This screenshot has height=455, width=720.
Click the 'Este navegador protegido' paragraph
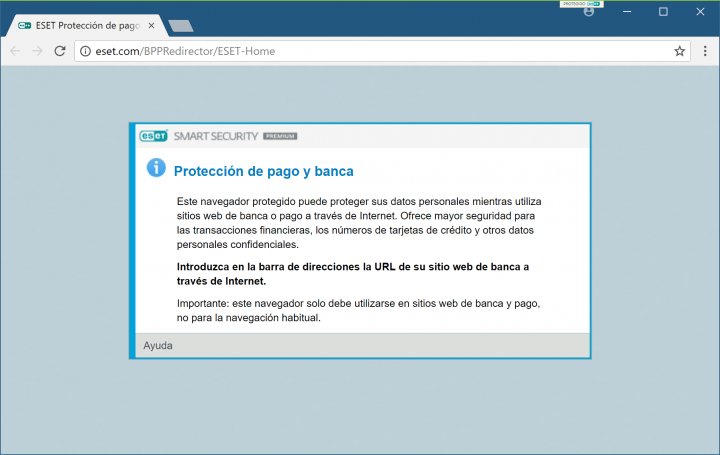pyautogui.click(x=359, y=223)
